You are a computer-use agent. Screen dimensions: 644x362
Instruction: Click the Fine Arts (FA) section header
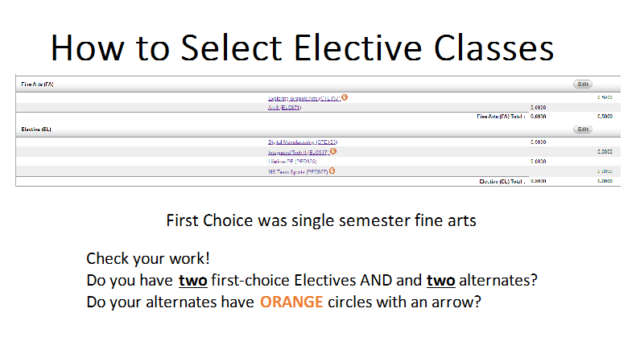[37, 84]
